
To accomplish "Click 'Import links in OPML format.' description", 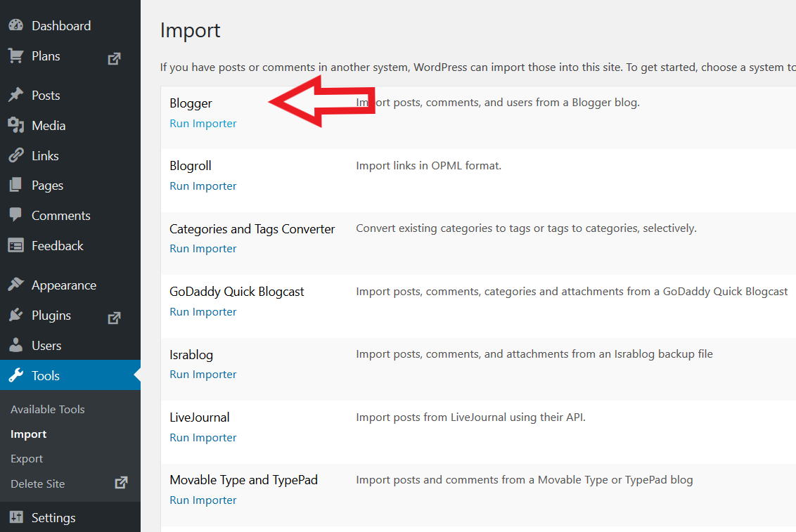I will pyautogui.click(x=428, y=166).
